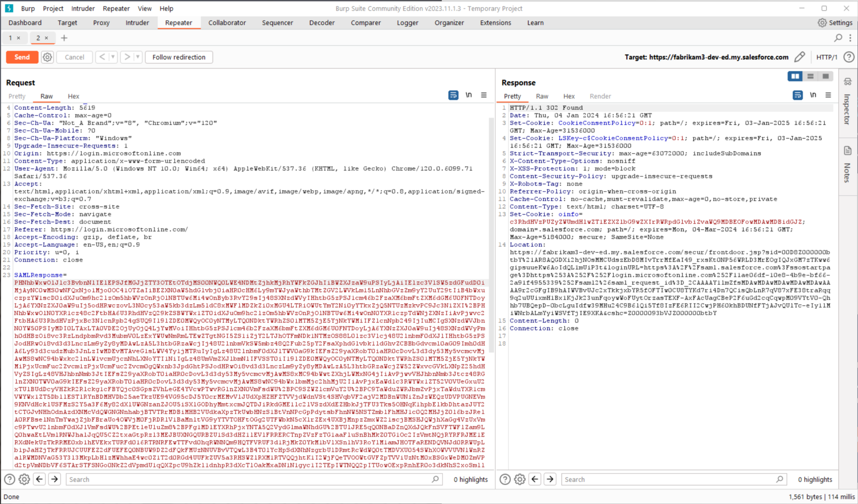858x504 pixels.
Task: Edit the target URL using pencil icon
Action: coord(800,57)
